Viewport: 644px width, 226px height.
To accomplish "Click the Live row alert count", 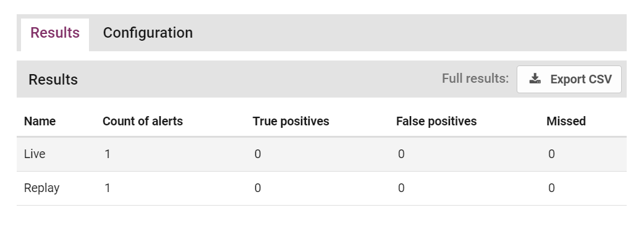I will [108, 154].
